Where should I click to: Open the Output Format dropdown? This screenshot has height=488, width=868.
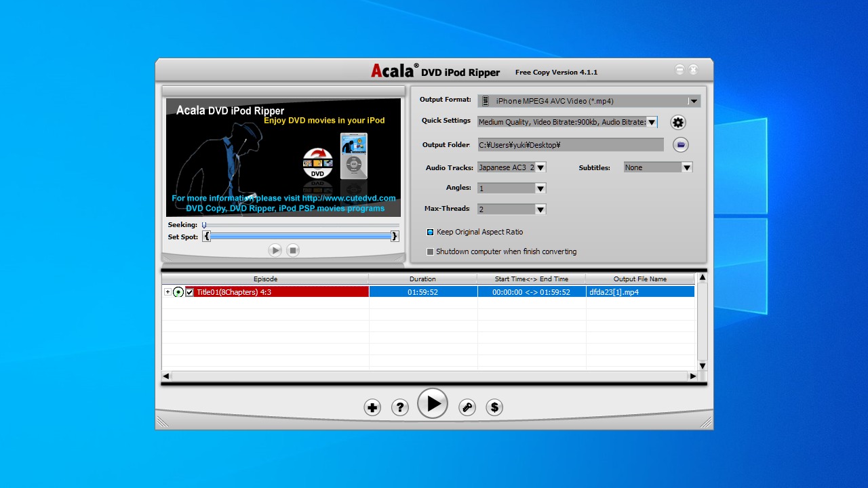click(x=693, y=101)
